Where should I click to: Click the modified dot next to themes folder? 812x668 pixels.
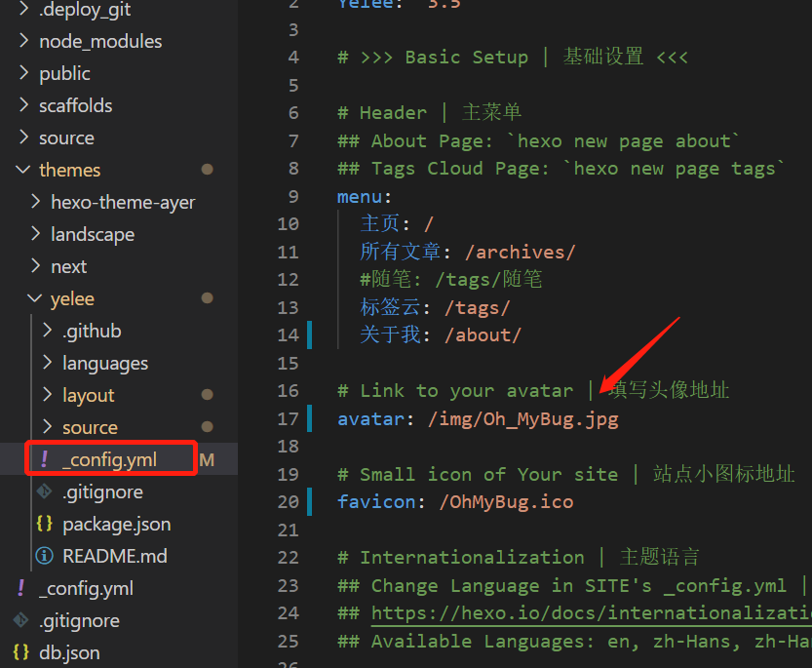click(207, 169)
